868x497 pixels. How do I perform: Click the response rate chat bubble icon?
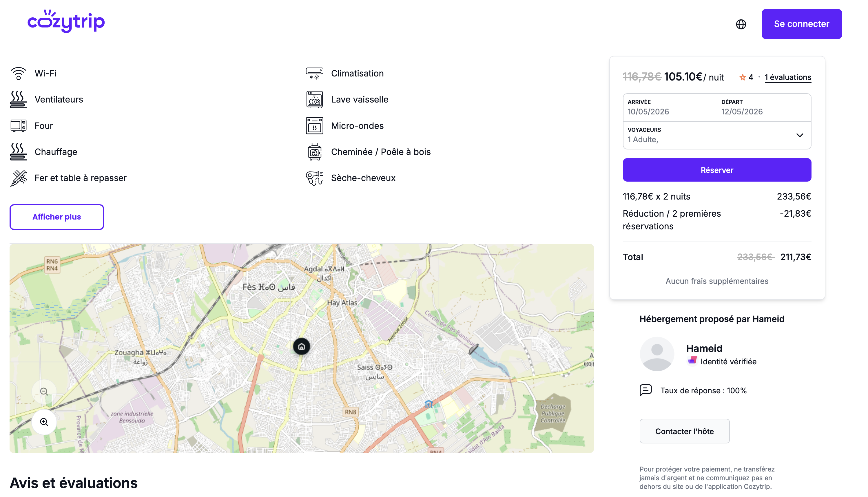tap(645, 390)
